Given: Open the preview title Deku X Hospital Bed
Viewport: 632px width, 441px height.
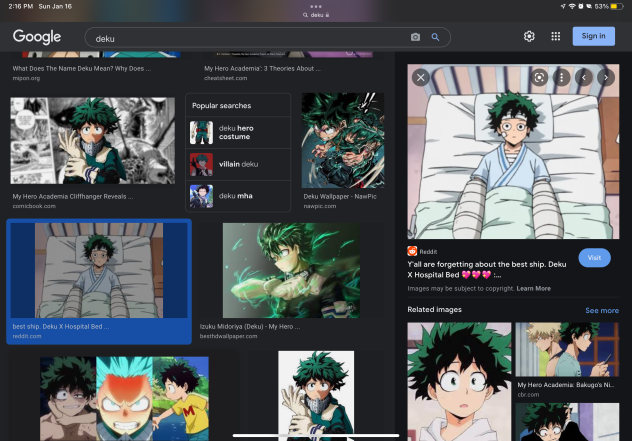Looking at the screenshot, I should pyautogui.click(x=487, y=270).
